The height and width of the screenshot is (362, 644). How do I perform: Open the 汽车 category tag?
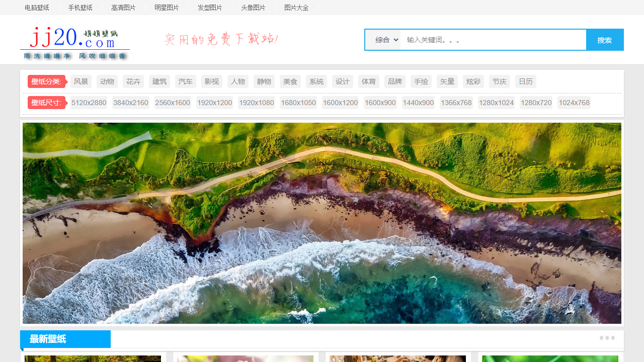tap(186, 81)
